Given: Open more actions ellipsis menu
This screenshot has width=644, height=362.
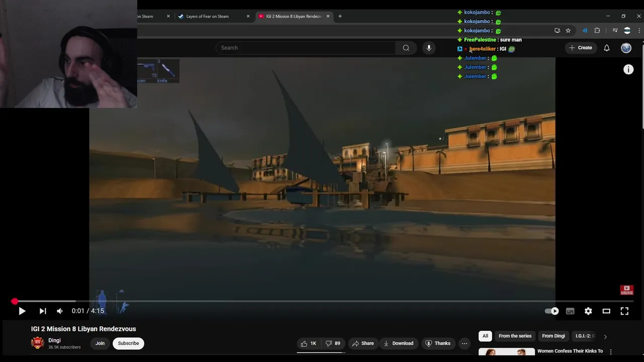Looking at the screenshot, I should 464,343.
